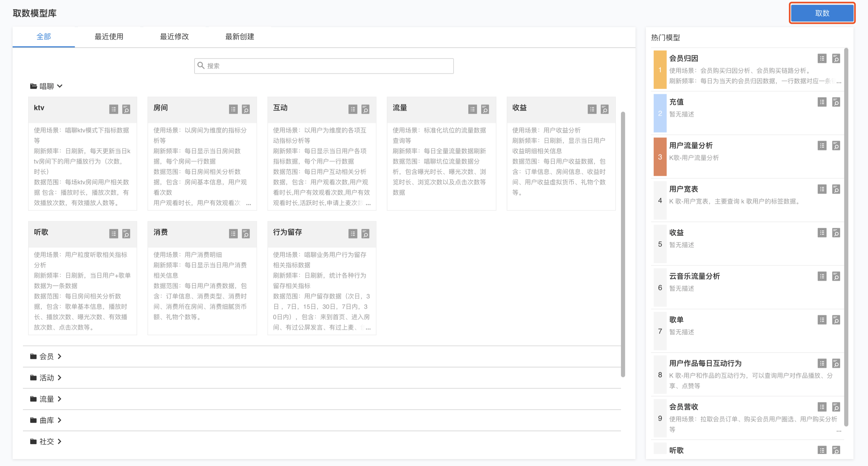Click the 热门模型 heading
Screen dimensions: 868x466
(666, 38)
